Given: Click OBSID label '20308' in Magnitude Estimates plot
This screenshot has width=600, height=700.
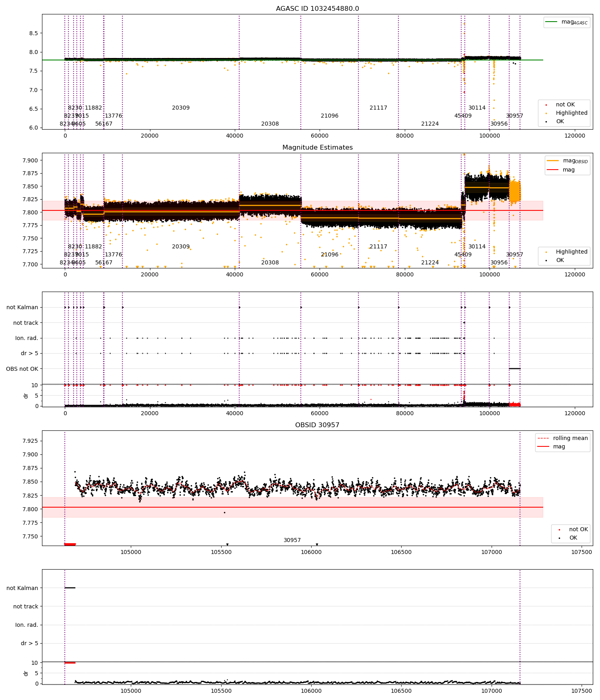Looking at the screenshot, I should (x=270, y=263).
